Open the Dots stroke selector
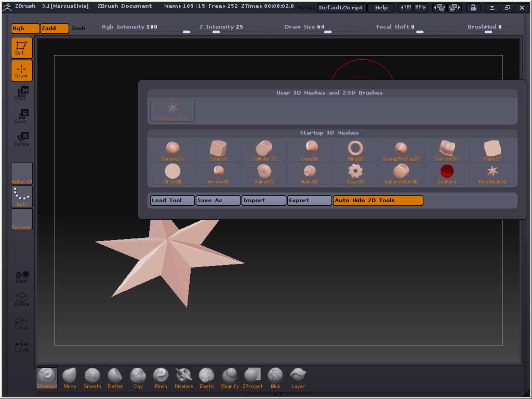 coord(22,196)
